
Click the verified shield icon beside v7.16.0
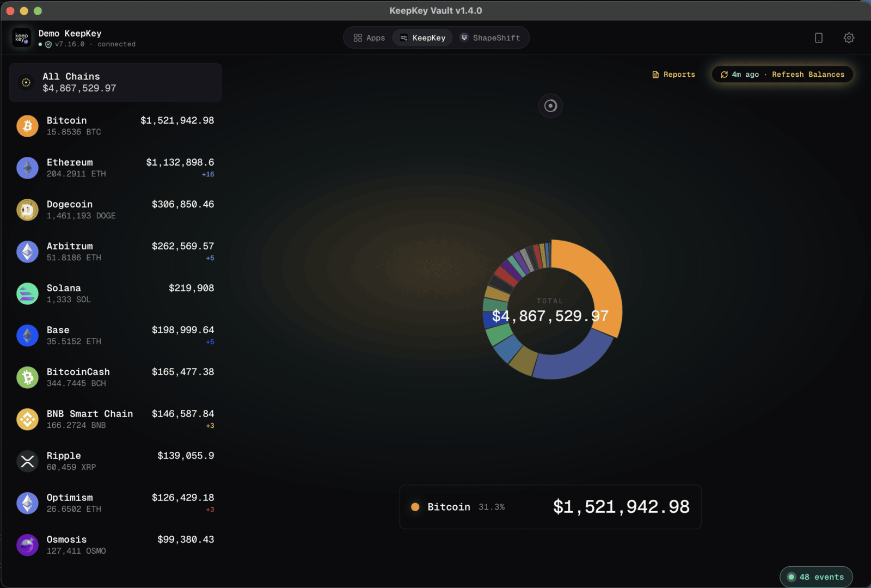[x=48, y=45]
